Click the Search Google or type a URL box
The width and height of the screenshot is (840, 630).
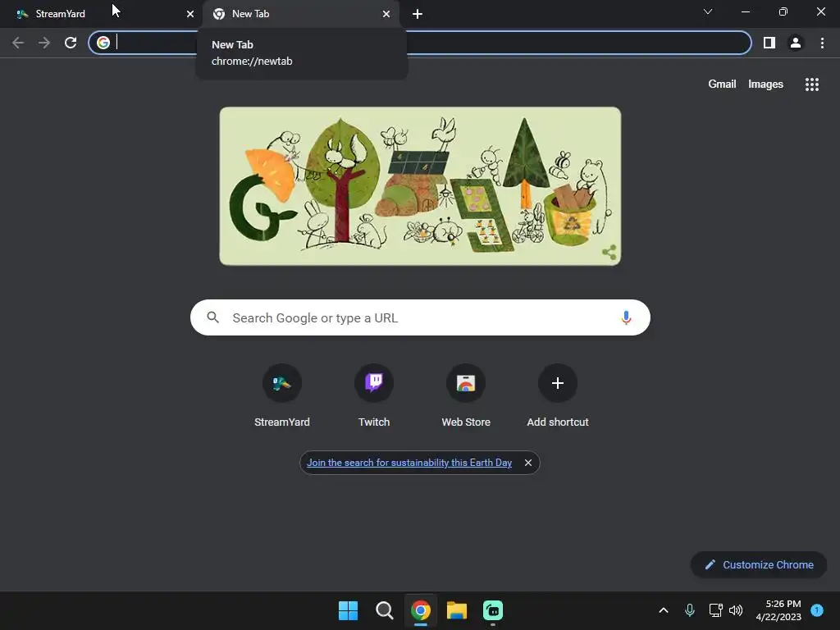(x=420, y=317)
